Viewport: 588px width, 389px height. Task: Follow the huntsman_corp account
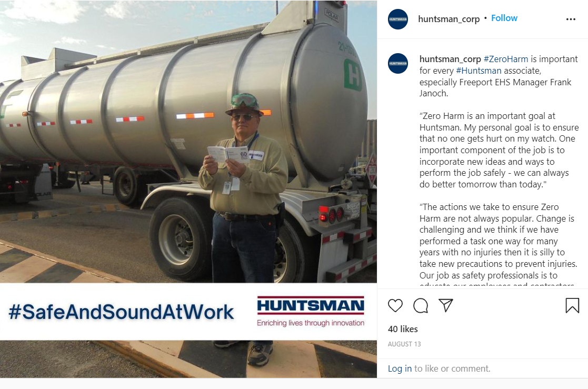click(504, 18)
